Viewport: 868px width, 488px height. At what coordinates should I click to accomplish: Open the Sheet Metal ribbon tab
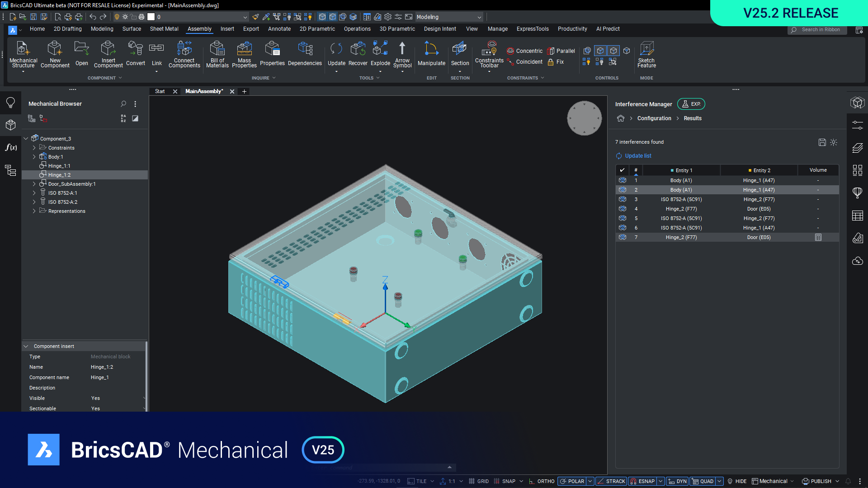[x=164, y=29]
